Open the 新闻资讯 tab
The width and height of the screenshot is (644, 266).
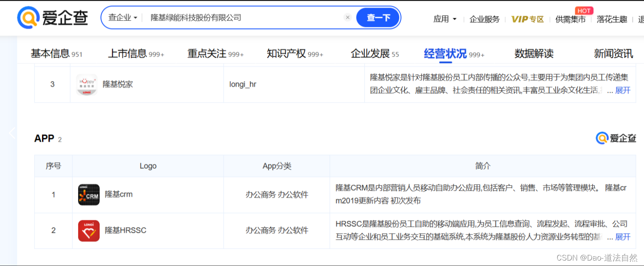613,54
